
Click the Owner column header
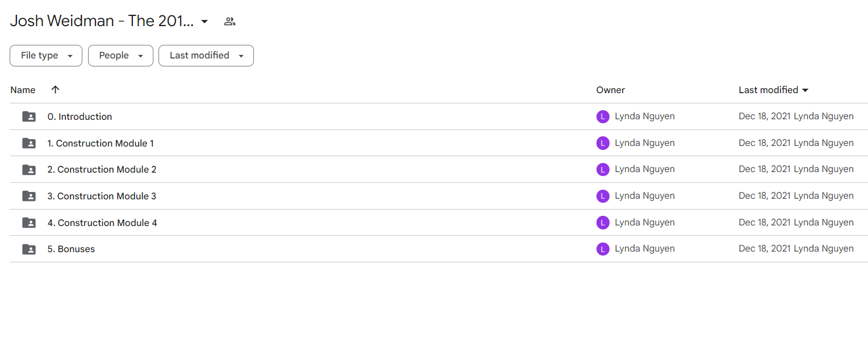pyautogui.click(x=611, y=90)
